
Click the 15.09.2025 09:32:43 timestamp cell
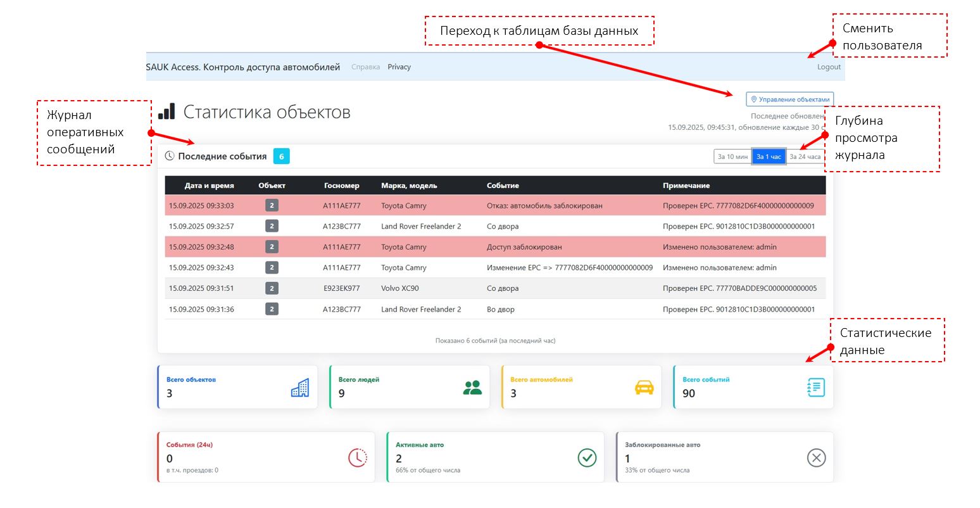201,267
